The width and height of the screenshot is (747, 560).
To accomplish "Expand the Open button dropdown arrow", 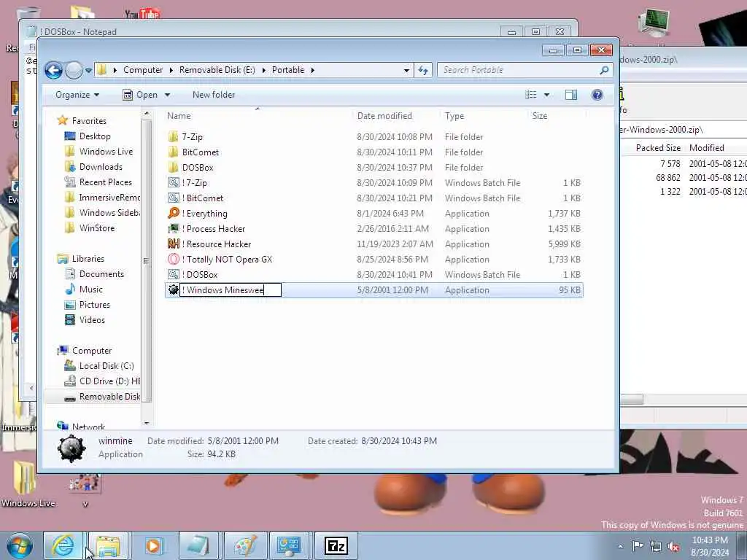I will point(167,95).
